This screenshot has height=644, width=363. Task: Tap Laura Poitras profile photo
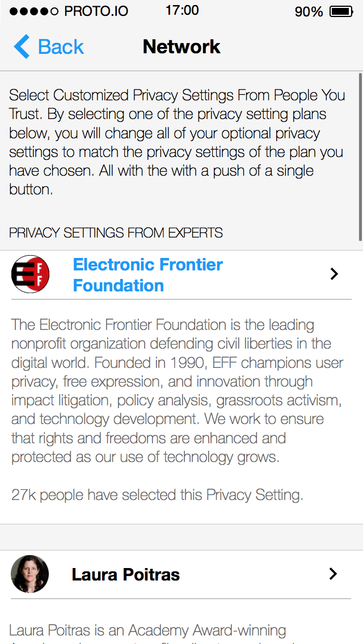tap(29, 574)
